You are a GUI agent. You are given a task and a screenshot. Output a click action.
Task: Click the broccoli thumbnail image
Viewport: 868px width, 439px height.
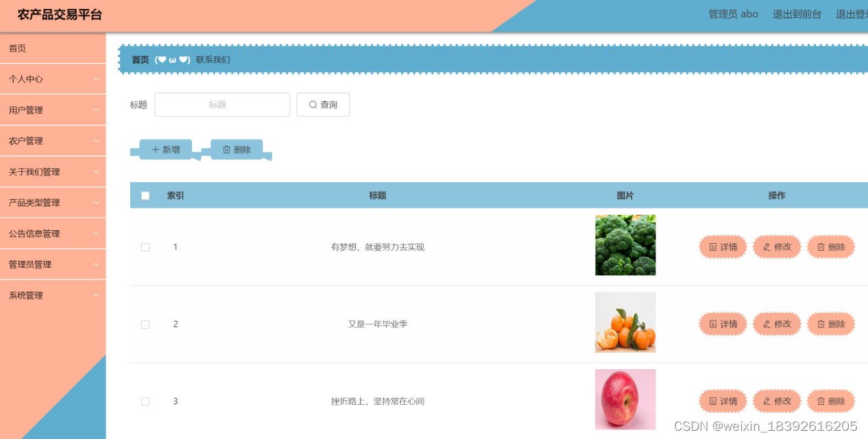tap(625, 245)
